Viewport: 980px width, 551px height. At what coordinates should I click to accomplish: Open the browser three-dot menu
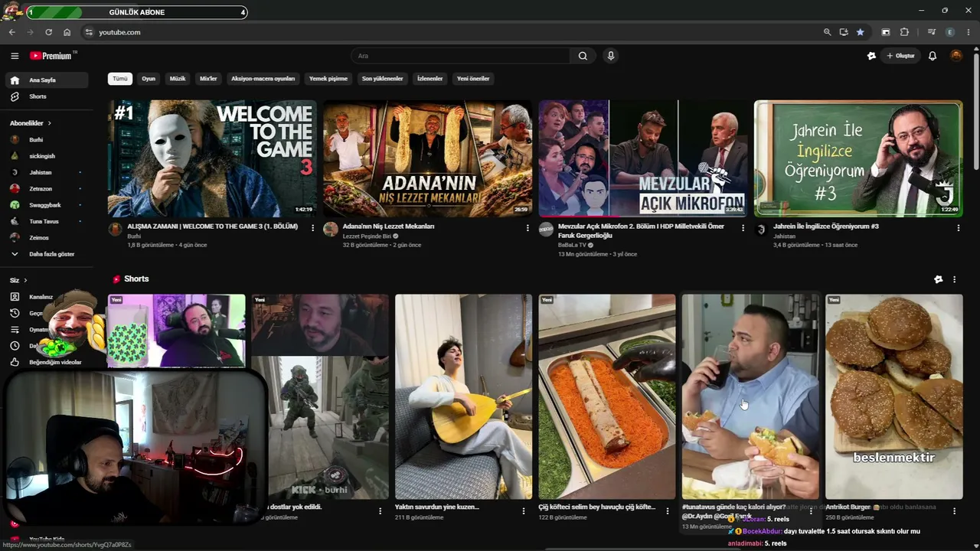[969, 32]
